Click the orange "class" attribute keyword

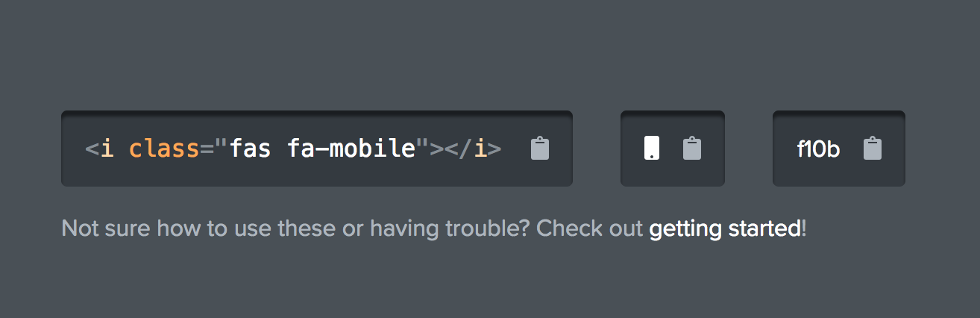tap(164, 149)
